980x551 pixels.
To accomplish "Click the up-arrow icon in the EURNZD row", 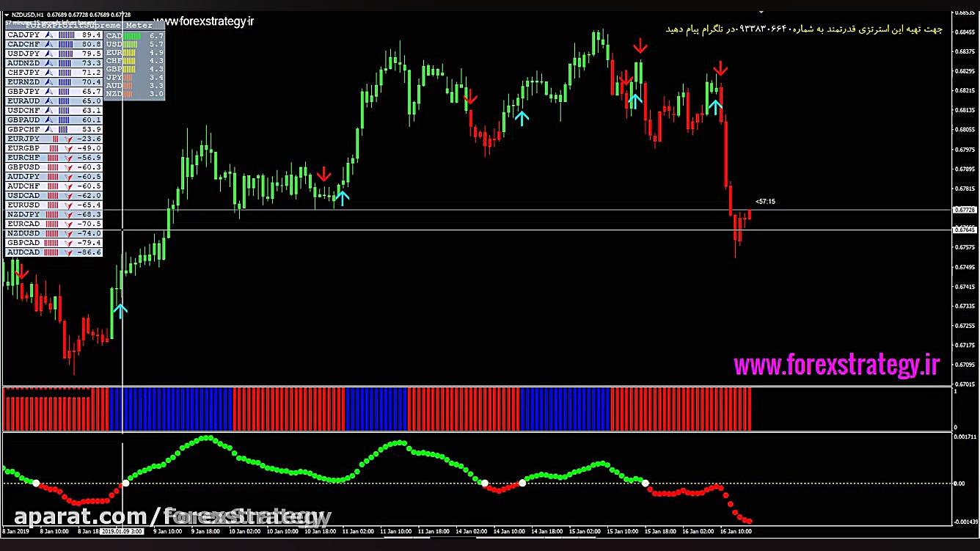I will point(49,82).
